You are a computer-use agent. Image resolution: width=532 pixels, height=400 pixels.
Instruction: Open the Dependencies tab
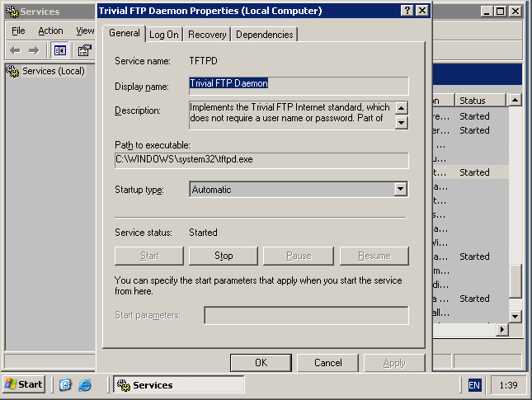pyautogui.click(x=265, y=35)
